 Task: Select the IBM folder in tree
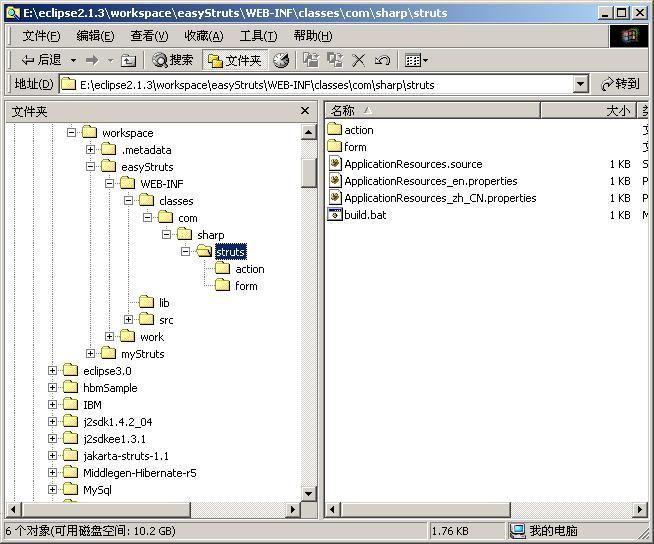pyautogui.click(x=92, y=405)
